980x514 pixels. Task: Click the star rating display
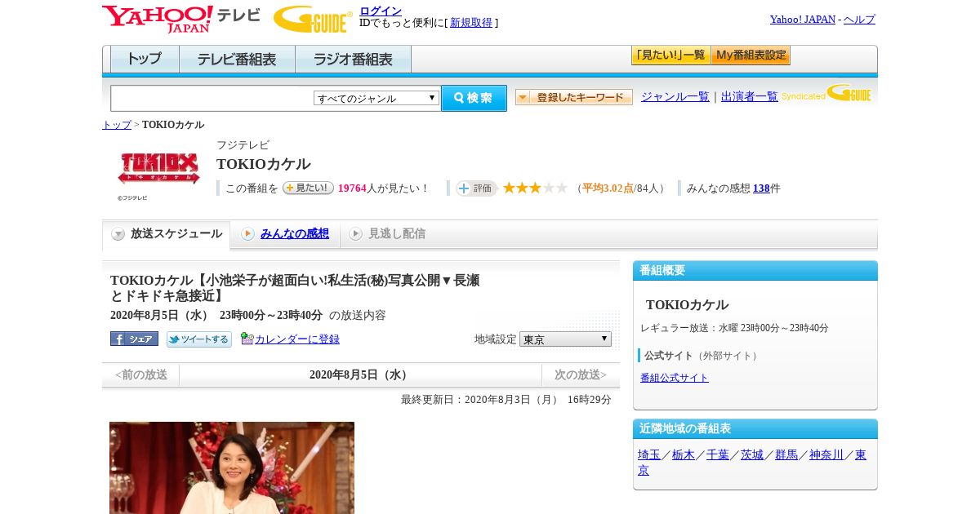(x=535, y=188)
